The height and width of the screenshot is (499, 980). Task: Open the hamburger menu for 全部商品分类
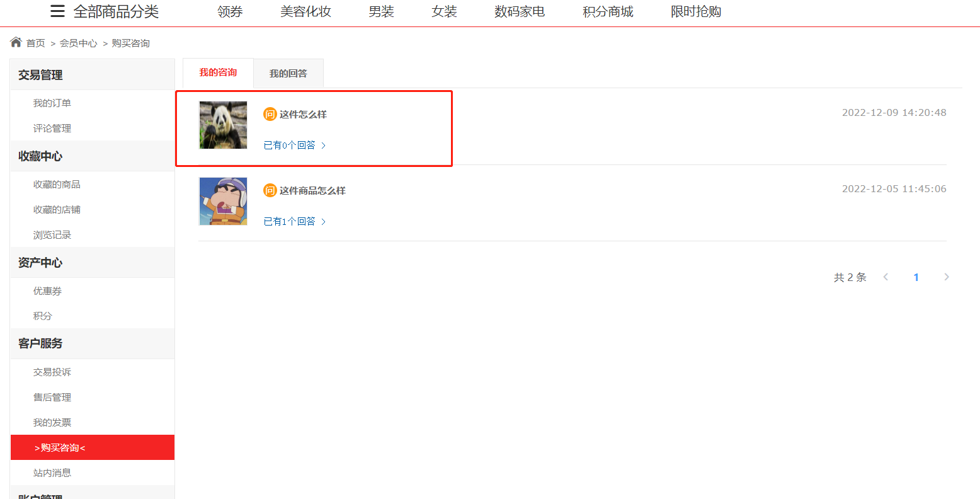point(57,11)
